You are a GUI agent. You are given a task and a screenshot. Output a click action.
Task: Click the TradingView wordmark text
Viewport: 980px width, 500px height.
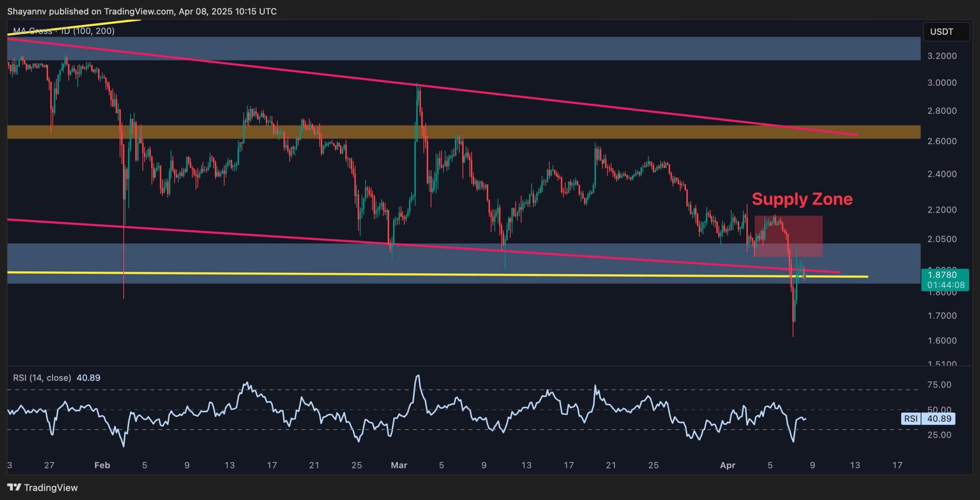(51, 487)
